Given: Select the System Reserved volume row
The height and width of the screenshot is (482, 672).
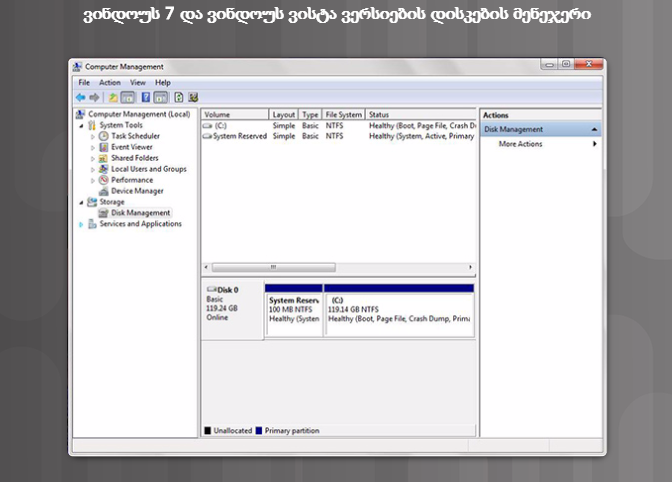Looking at the screenshot, I should (x=238, y=136).
